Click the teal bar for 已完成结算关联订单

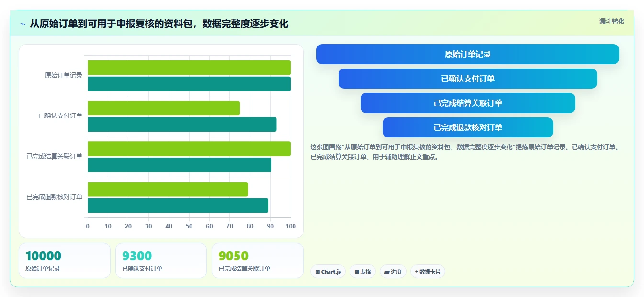(180, 165)
